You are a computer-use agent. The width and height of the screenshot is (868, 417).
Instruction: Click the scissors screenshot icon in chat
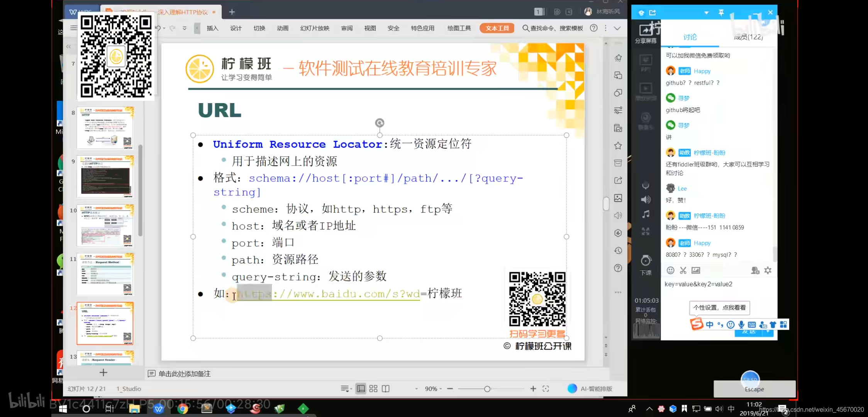coord(683,270)
